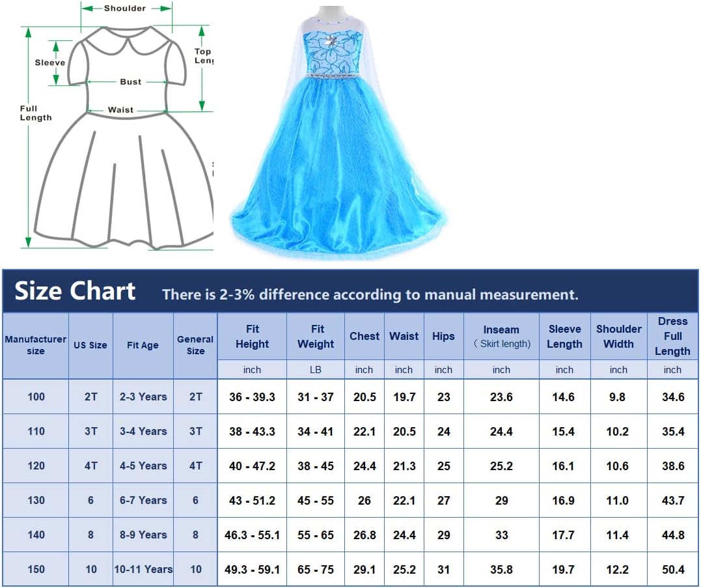
Task: Select the Shoulder label on the diagram
Action: tap(125, 8)
